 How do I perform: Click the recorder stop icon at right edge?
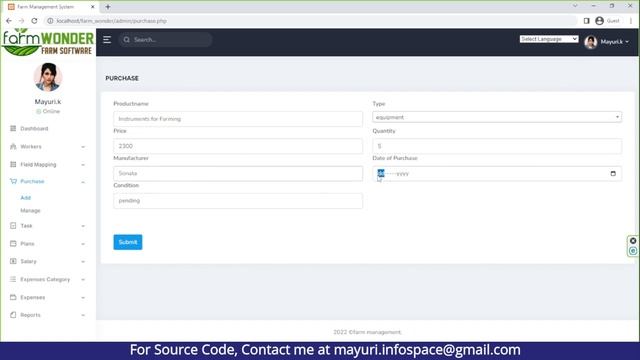pyautogui.click(x=633, y=241)
